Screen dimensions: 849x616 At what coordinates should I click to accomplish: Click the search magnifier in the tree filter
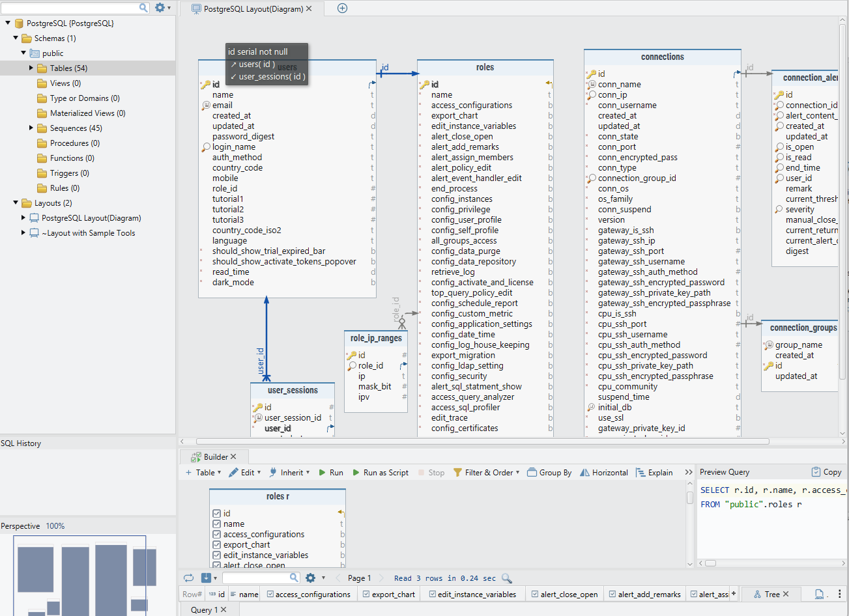point(144,8)
